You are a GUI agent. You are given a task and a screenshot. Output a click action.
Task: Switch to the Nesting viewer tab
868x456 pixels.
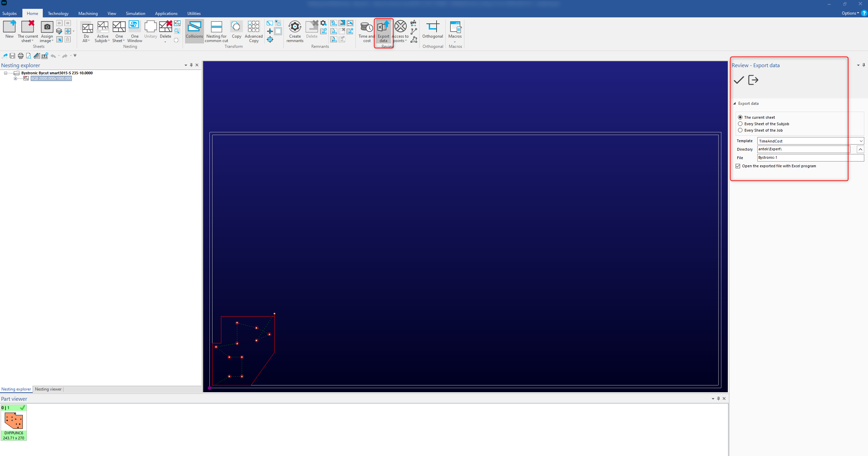(48, 389)
